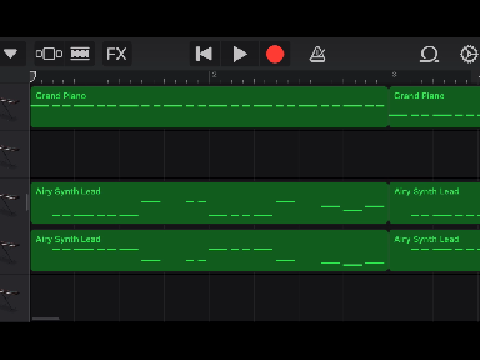Image resolution: width=480 pixels, height=360 pixels.
Task: Toggle the metronome
Action: pos(317,54)
